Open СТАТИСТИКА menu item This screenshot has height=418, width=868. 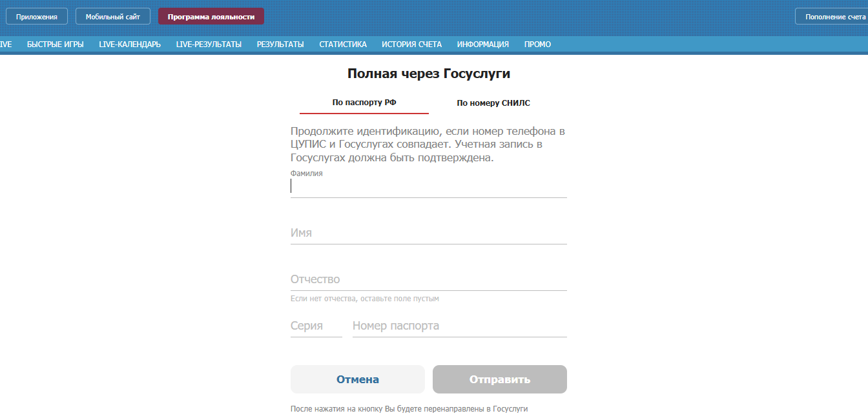pyautogui.click(x=343, y=45)
